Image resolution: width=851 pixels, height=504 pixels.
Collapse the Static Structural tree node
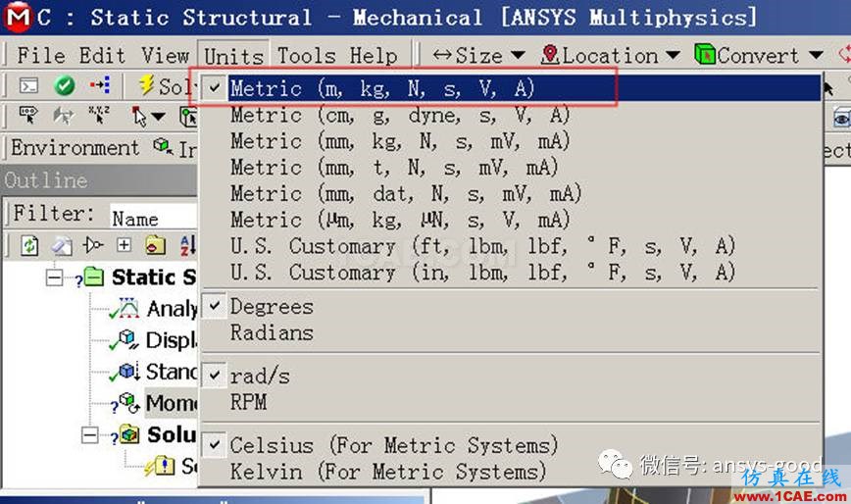tap(54, 277)
